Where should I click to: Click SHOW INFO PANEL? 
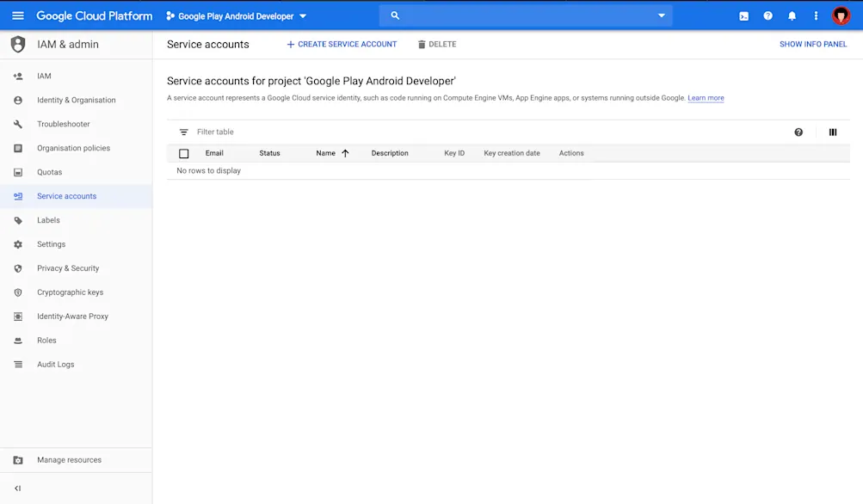(813, 44)
